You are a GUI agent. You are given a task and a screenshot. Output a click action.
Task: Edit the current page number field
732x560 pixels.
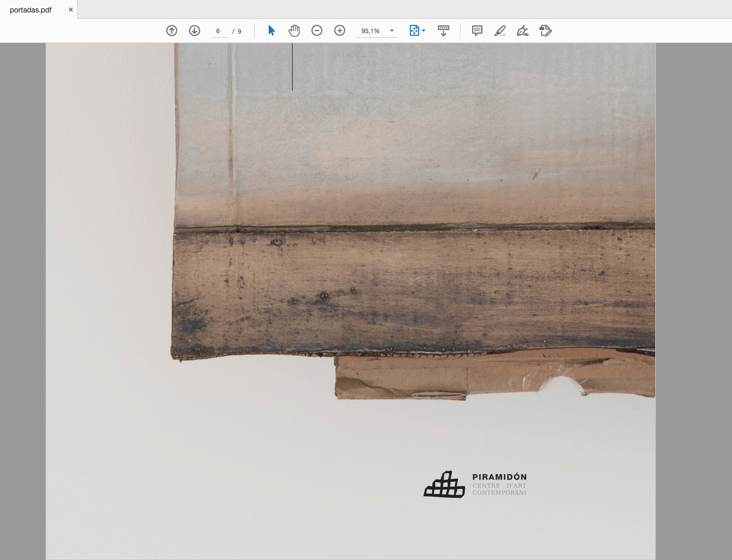[219, 31]
